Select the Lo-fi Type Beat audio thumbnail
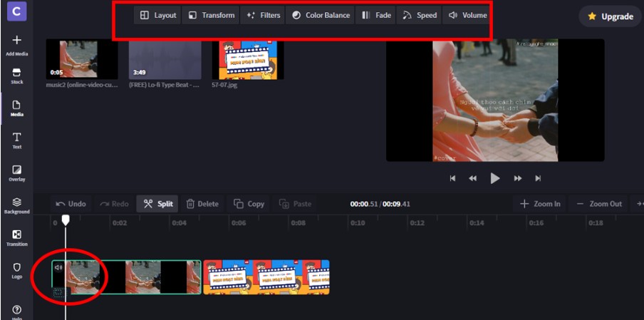644x320 pixels. [x=165, y=59]
